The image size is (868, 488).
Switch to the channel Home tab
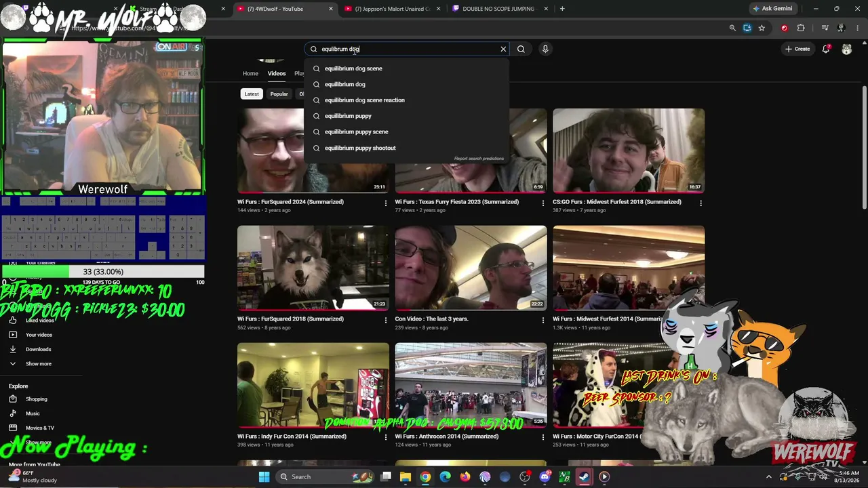[x=250, y=73]
